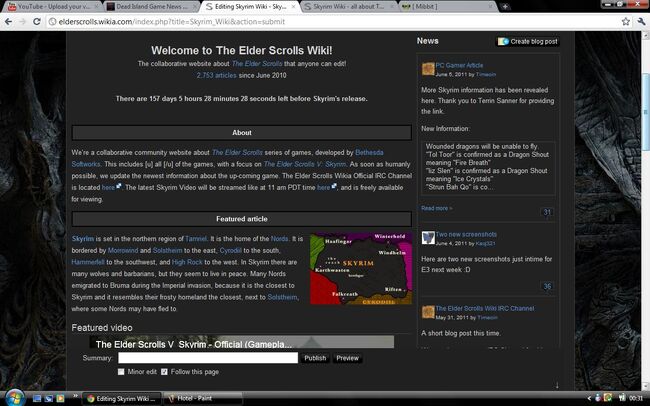Uncheck the Follow this page checkbox
Viewport: 650px width, 406px height.
164,372
